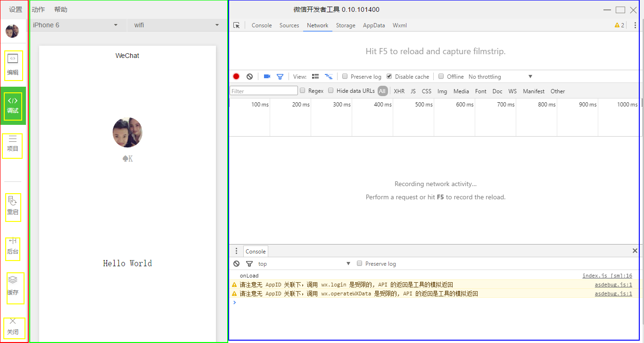Open the 设置 (Settings) menu
This screenshot has height=343, width=644.
[x=16, y=9]
